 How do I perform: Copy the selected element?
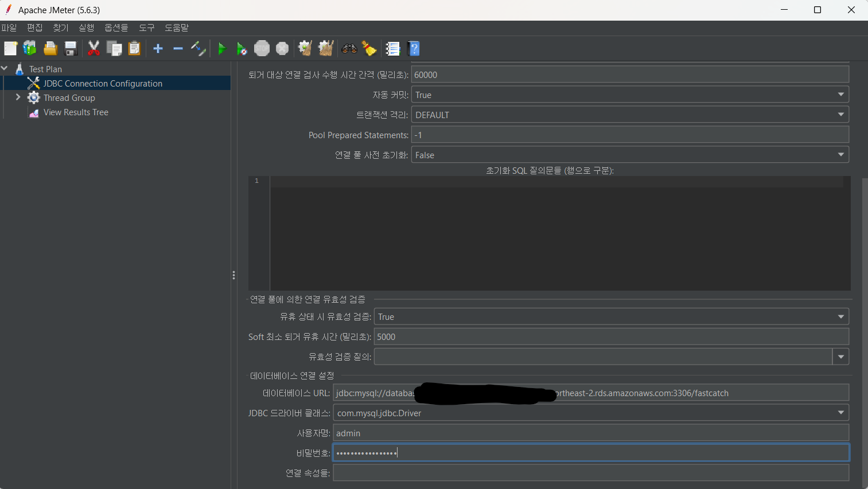(114, 49)
